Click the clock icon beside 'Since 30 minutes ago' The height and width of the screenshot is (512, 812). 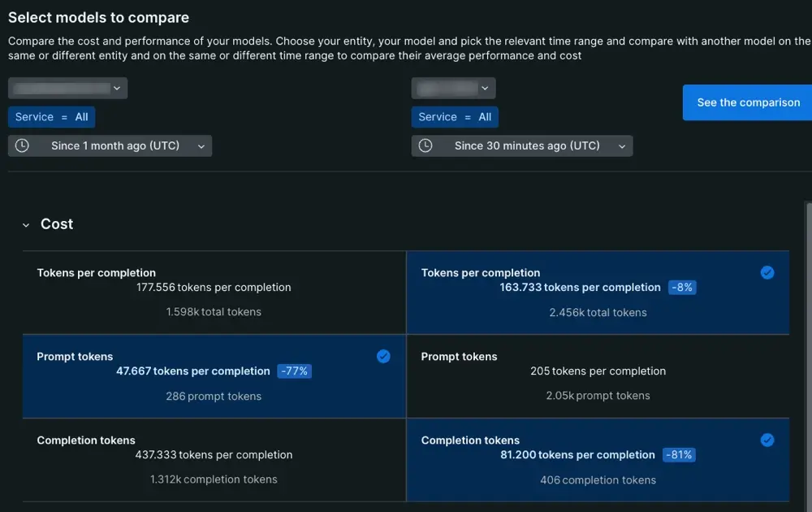(x=425, y=145)
